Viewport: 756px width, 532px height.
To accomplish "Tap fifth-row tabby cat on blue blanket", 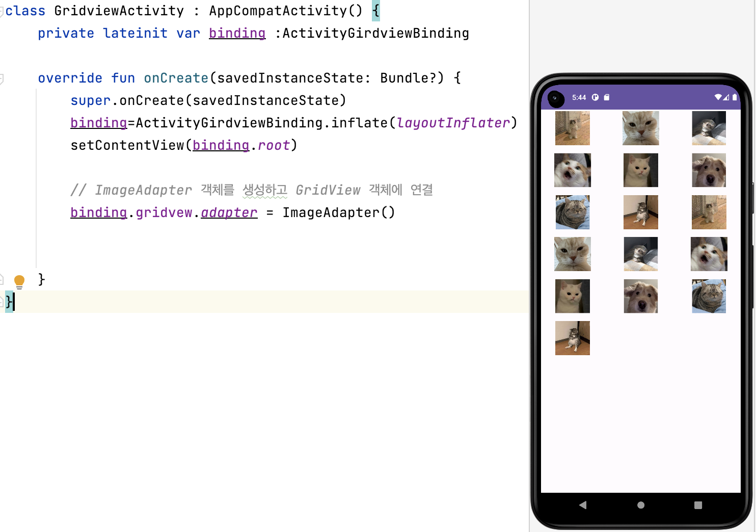I will tap(709, 296).
